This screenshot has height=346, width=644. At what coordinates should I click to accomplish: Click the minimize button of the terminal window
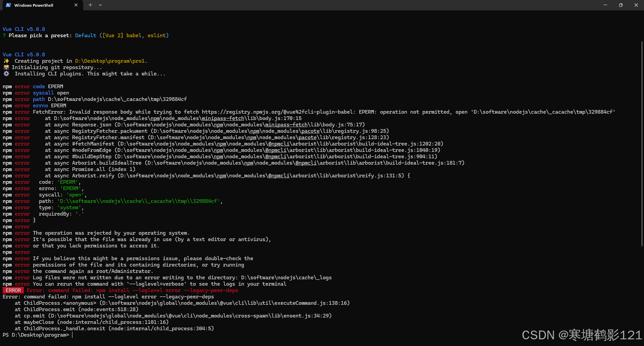point(605,5)
